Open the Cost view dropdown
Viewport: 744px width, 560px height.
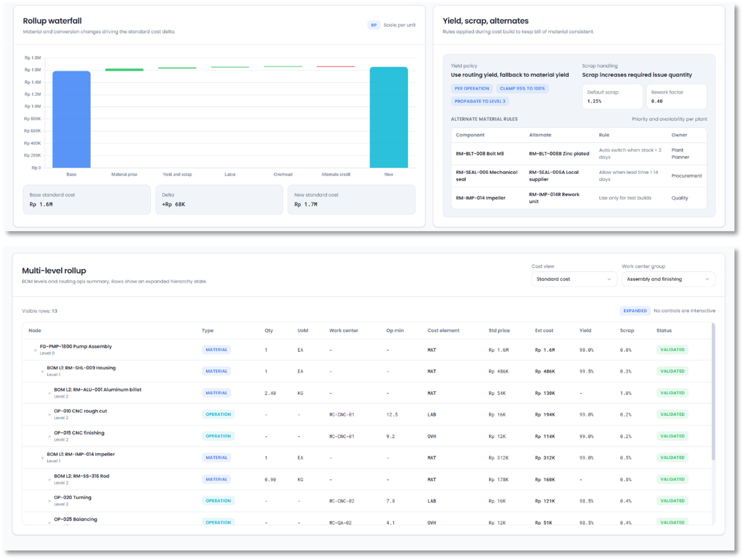point(574,279)
